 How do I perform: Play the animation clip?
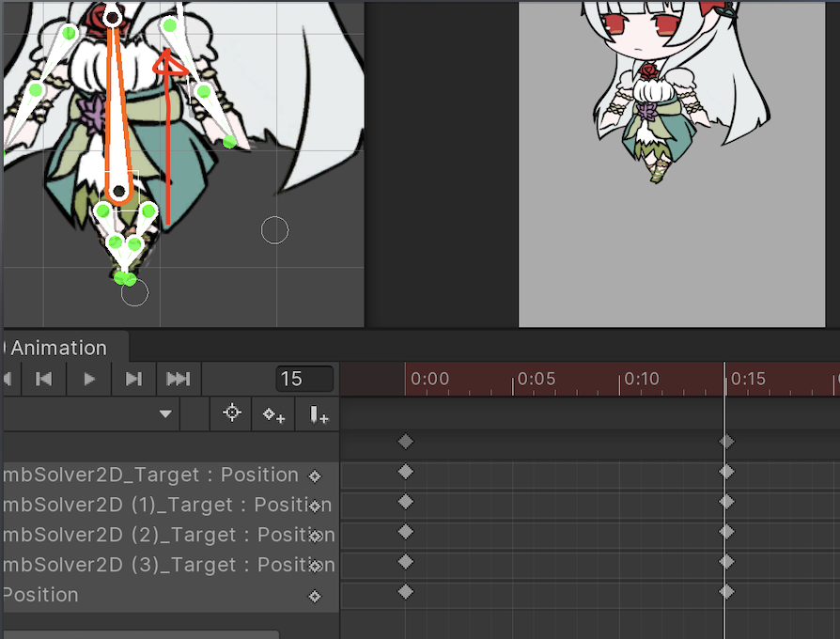pos(89,380)
